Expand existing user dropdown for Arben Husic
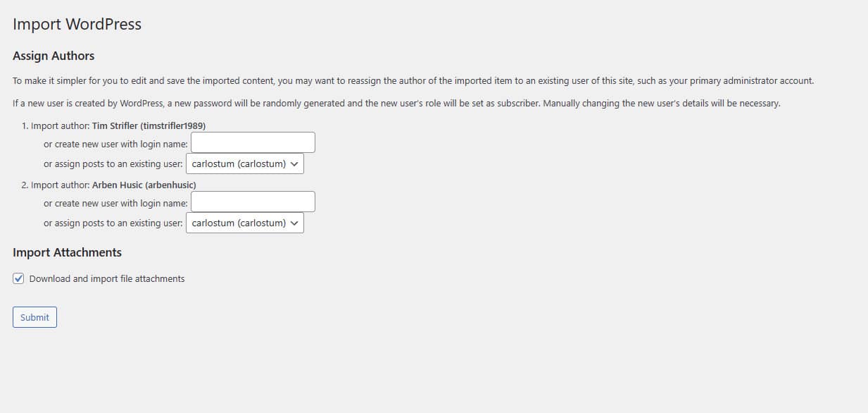Image resolution: width=868 pixels, height=413 pixels. 244,223
